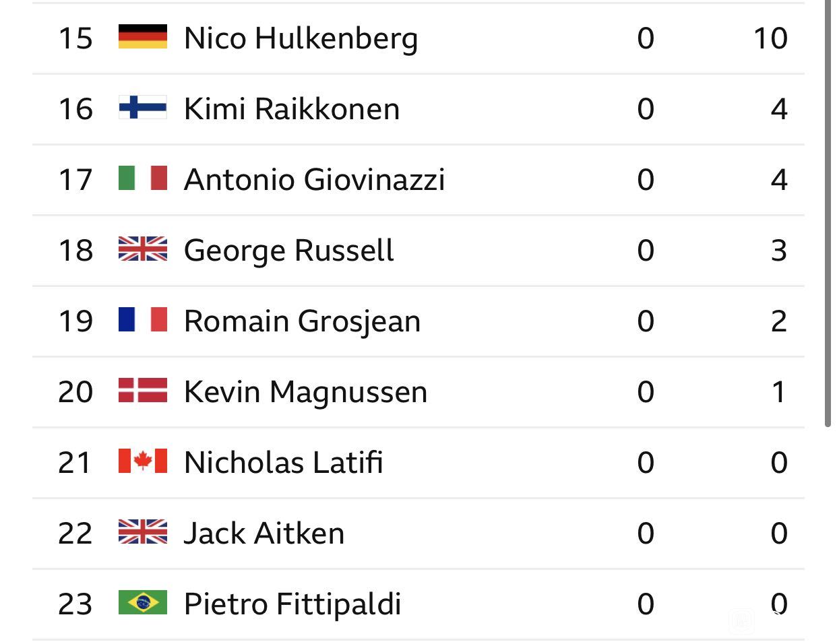Click the Italian flag beside Antonio Giovinazzi

[x=143, y=179]
